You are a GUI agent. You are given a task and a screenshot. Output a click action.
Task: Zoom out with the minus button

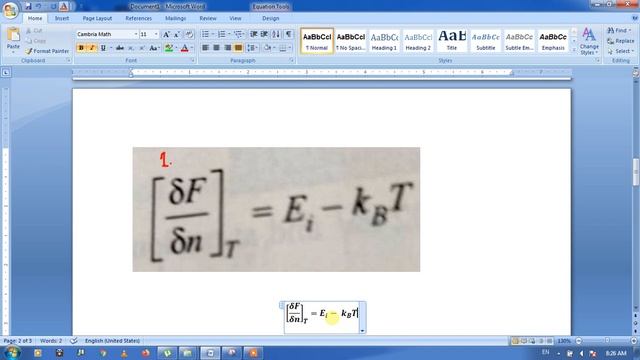pos(578,341)
